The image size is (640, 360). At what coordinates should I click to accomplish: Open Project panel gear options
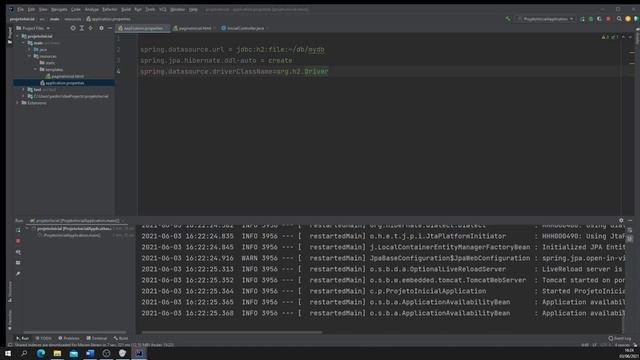click(x=101, y=28)
